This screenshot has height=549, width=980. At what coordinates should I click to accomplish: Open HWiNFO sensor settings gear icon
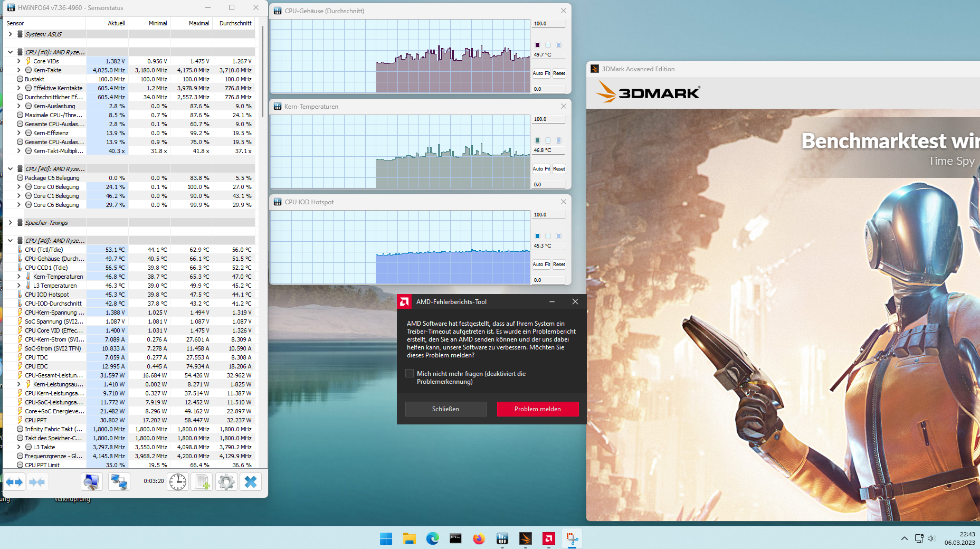[x=226, y=482]
